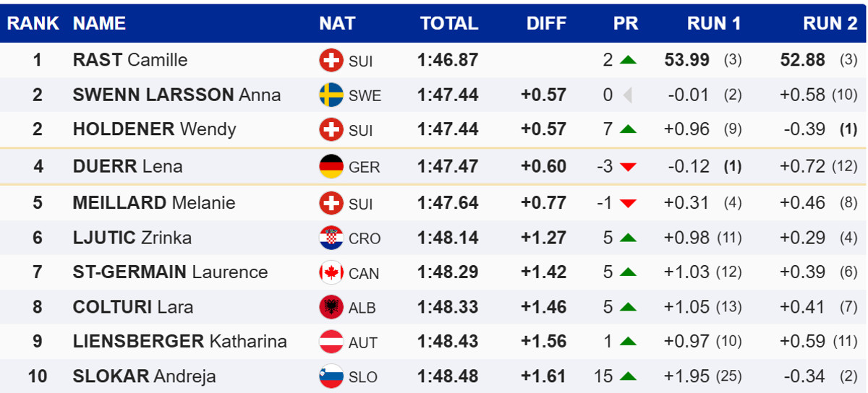The width and height of the screenshot is (868, 393).
Task: Click the German flag for DUERR Lena
Action: [x=331, y=166]
